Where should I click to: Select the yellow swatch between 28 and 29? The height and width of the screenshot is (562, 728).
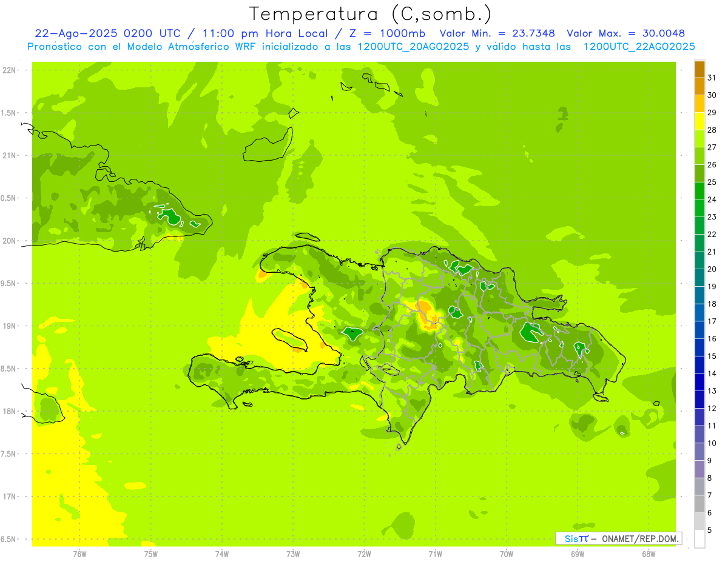699,121
